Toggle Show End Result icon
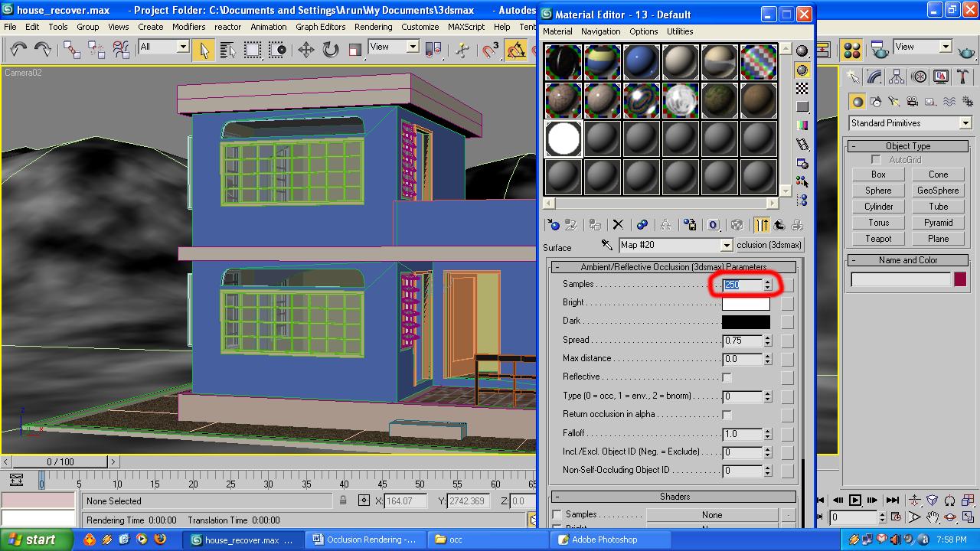980x551 pixels. pyautogui.click(x=761, y=225)
